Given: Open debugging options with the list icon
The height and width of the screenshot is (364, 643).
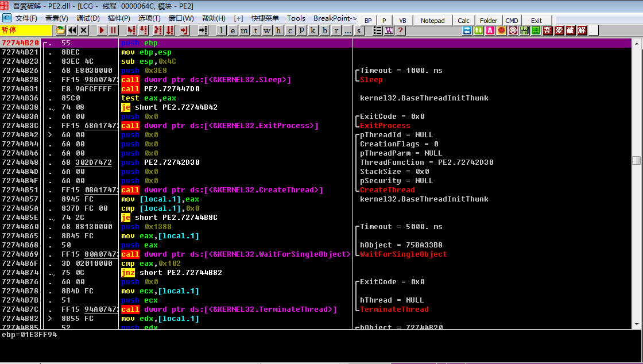Looking at the screenshot, I should tap(378, 30).
